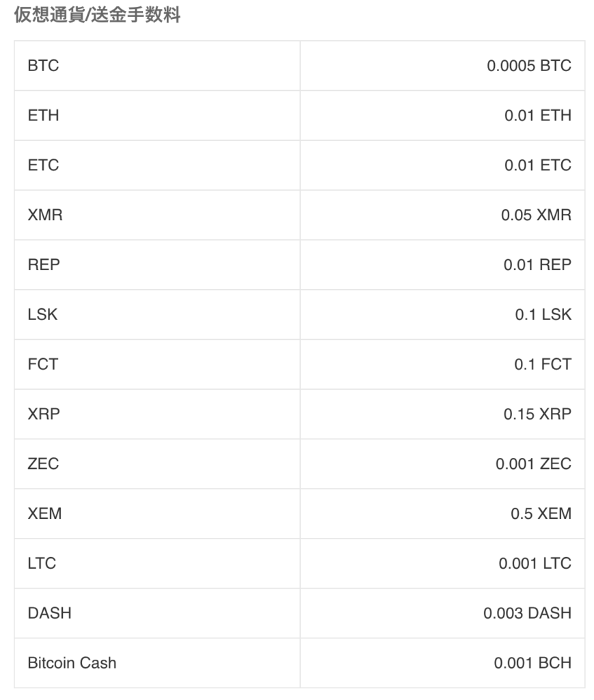Select the XMR currency cell
Image resolution: width=594 pixels, height=700 pixels.
click(45, 215)
